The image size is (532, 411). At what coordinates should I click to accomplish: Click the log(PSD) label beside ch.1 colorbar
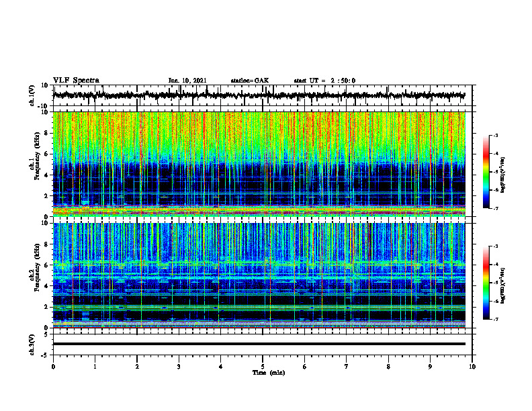tap(503, 175)
